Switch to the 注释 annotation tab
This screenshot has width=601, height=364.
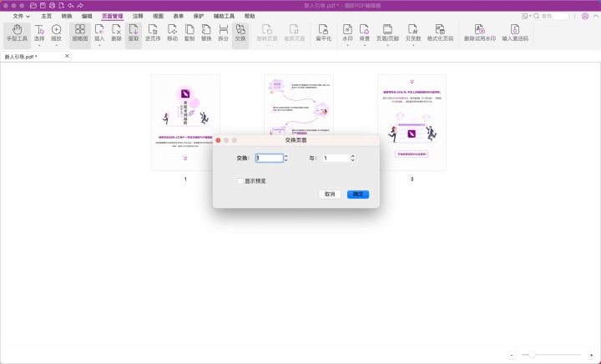coord(138,16)
